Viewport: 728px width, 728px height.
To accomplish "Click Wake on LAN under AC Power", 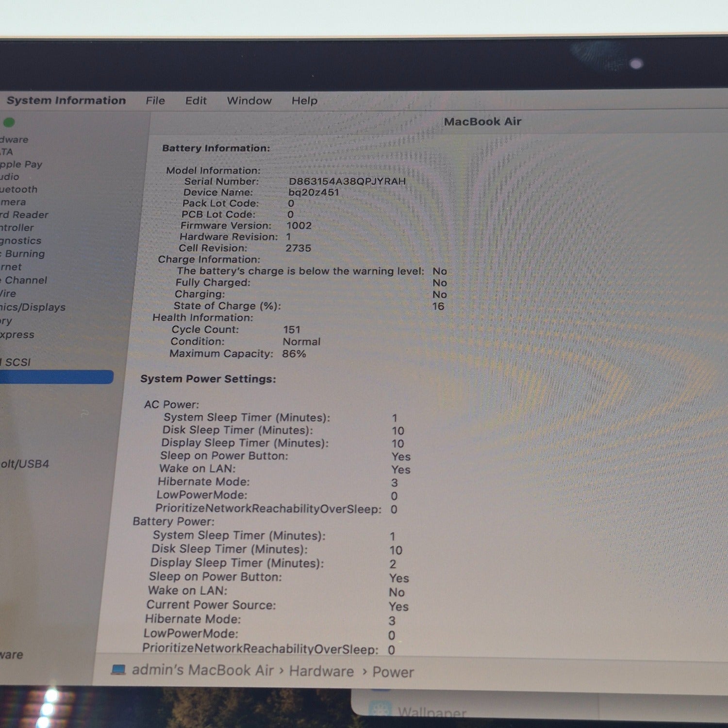I will pyautogui.click(x=197, y=469).
